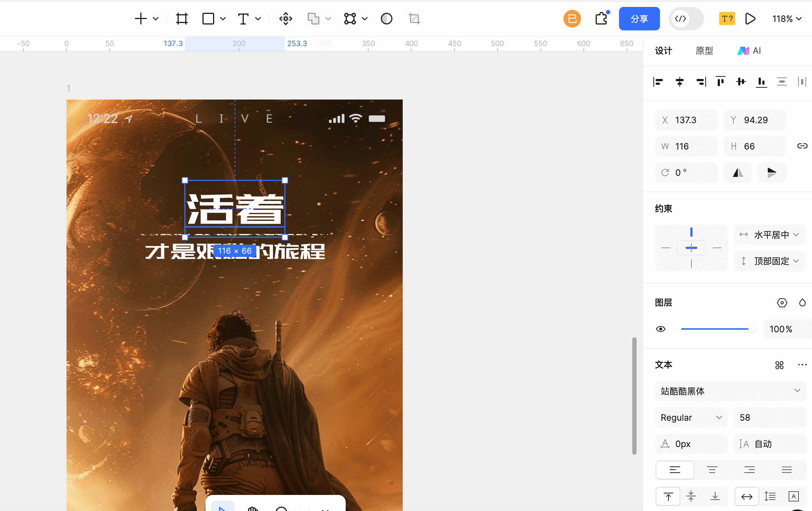Viewport: 812px width, 511px height.
Task: Start prototype preview with play icon
Action: [750, 19]
